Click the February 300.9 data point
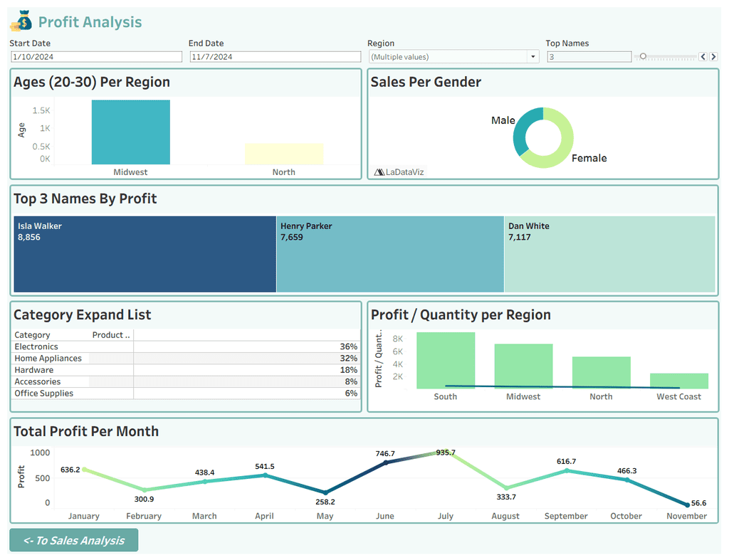 point(144,490)
